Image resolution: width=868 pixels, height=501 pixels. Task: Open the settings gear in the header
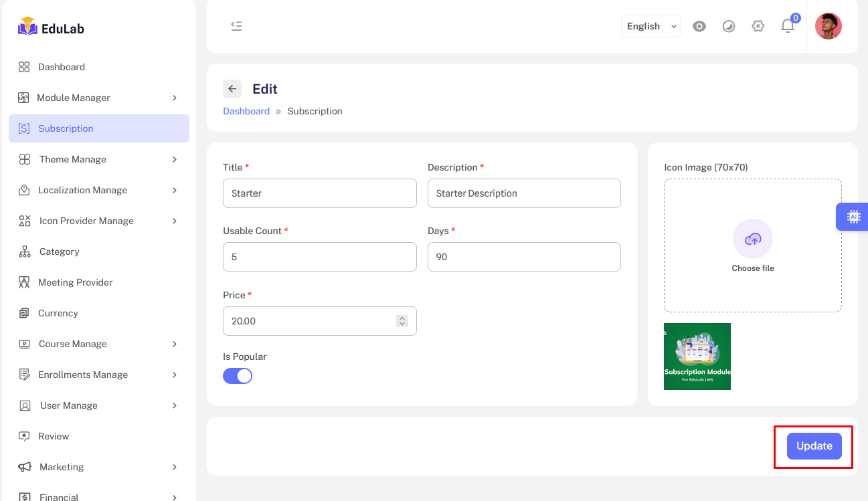(x=758, y=25)
